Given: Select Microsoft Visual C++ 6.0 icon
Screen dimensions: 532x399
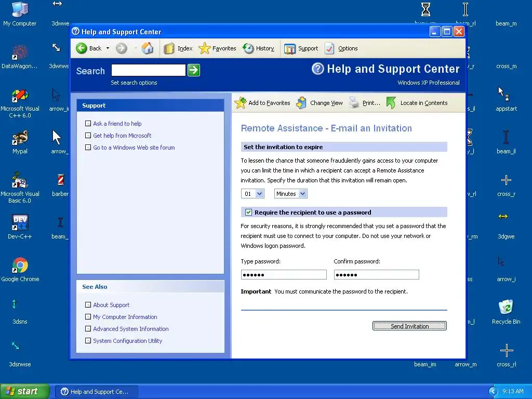Looking at the screenshot, I should click(x=20, y=103).
